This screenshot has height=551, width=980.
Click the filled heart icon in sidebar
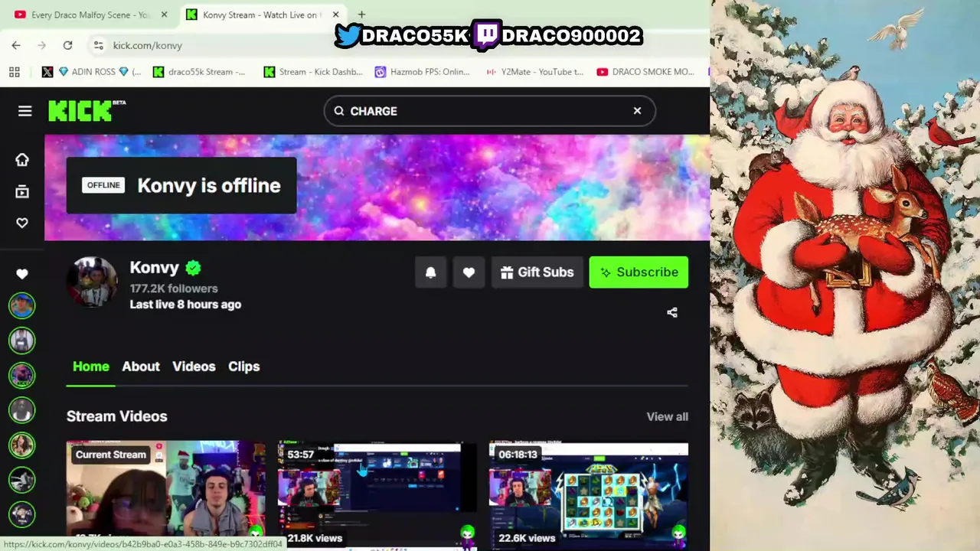(22, 274)
